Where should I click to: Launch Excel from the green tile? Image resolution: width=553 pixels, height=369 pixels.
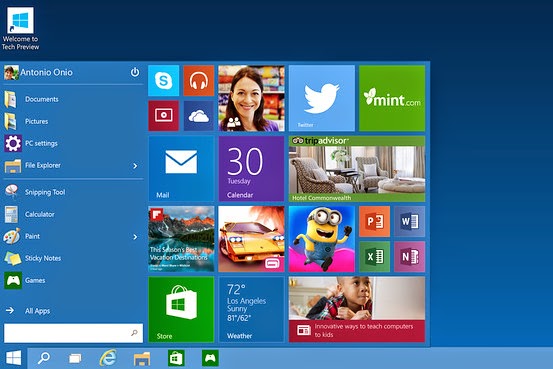[375, 256]
